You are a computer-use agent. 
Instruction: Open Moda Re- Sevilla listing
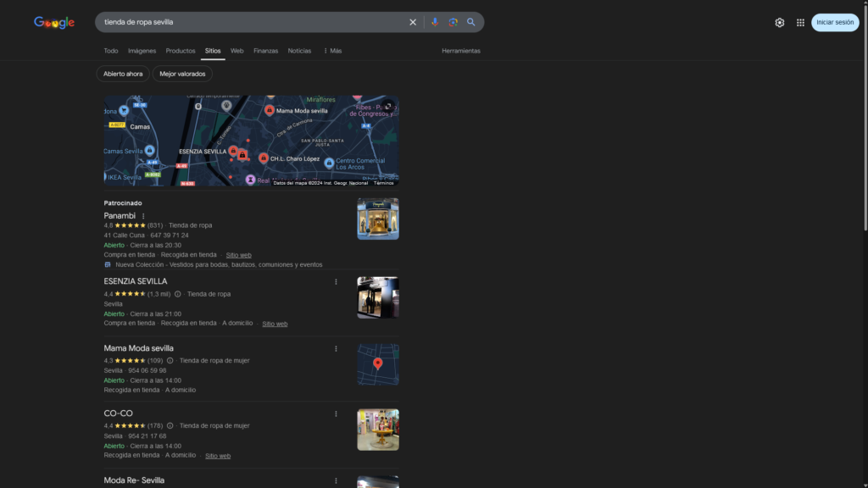[x=134, y=481]
